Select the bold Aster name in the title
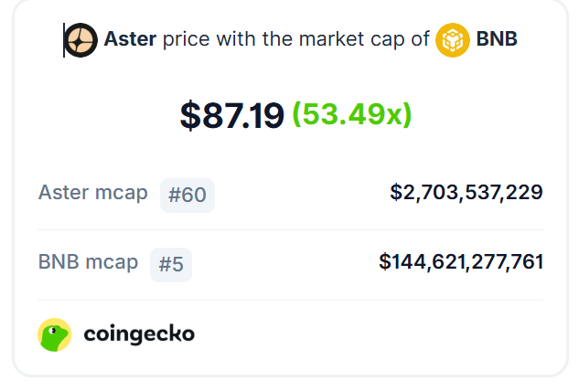 [130, 39]
